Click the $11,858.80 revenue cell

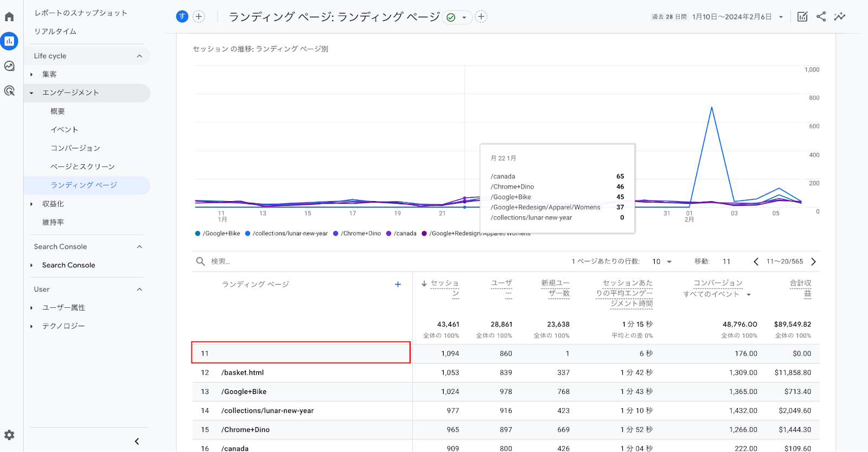793,373
